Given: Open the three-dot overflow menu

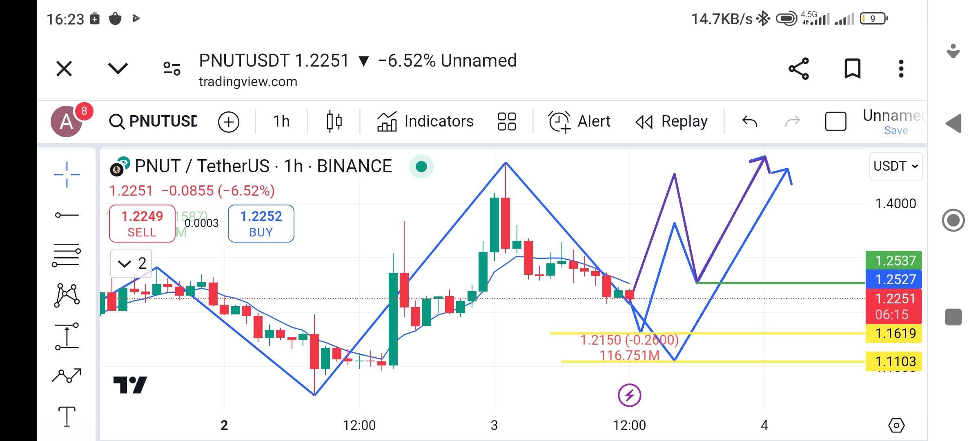Looking at the screenshot, I should tap(901, 69).
